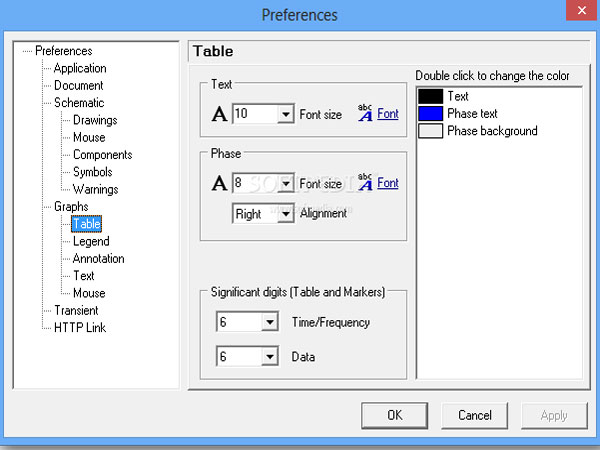Select Transient in the preferences tree

(x=76, y=310)
